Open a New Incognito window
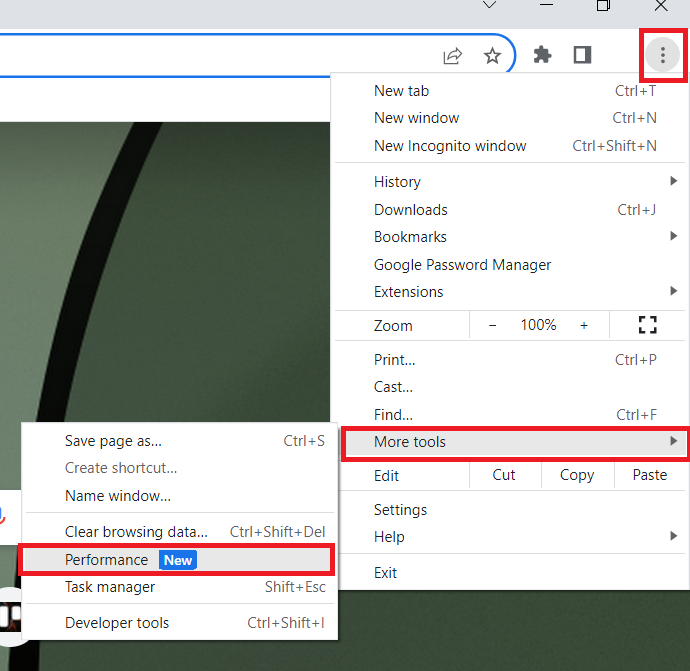 [x=510, y=146]
